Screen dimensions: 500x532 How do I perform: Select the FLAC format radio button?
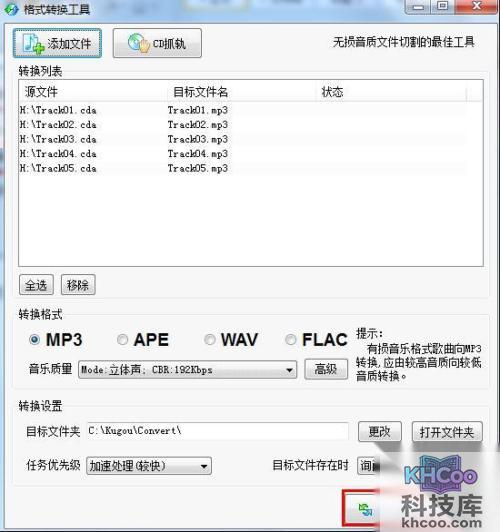[290, 339]
